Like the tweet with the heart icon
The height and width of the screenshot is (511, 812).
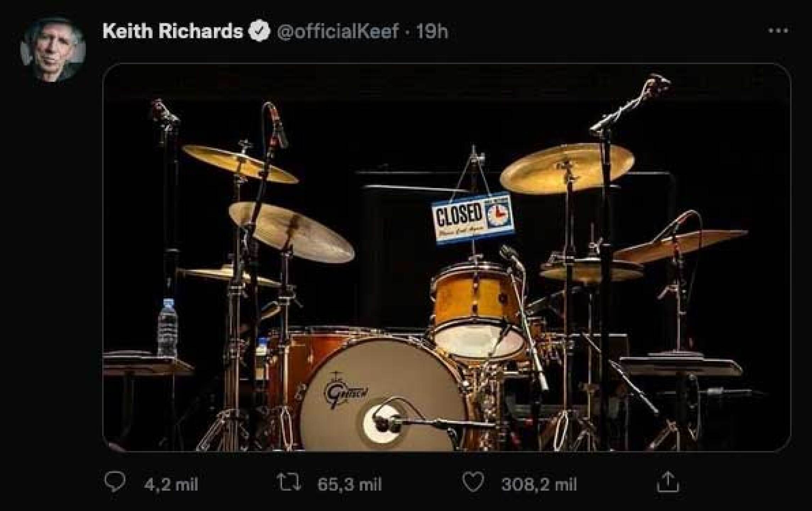pyautogui.click(x=474, y=483)
